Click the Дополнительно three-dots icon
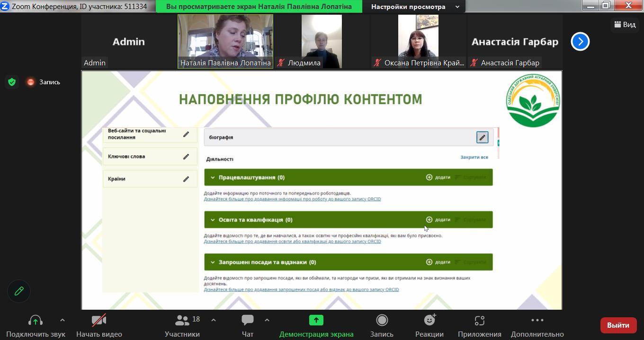 [537, 321]
